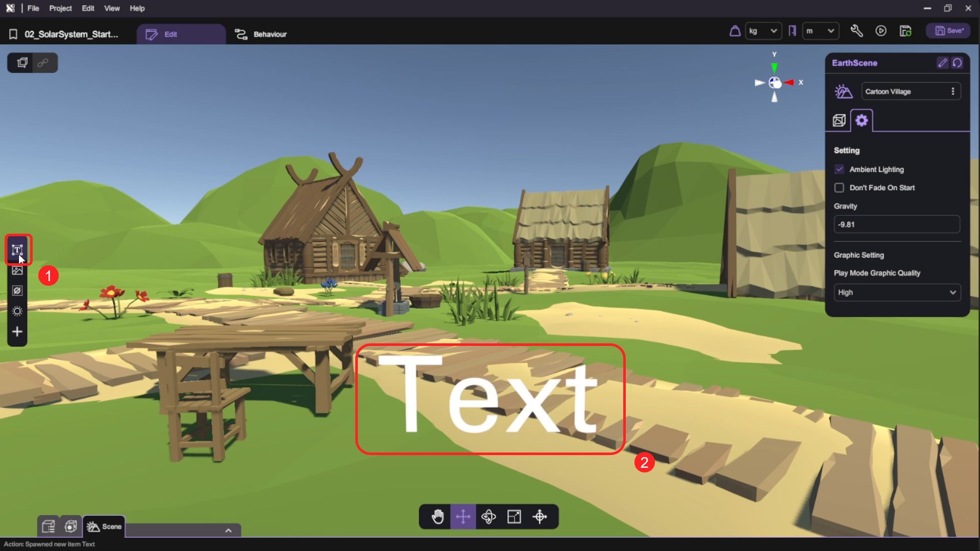Click the Gravity input field
The height and width of the screenshot is (551, 980).
[896, 224]
